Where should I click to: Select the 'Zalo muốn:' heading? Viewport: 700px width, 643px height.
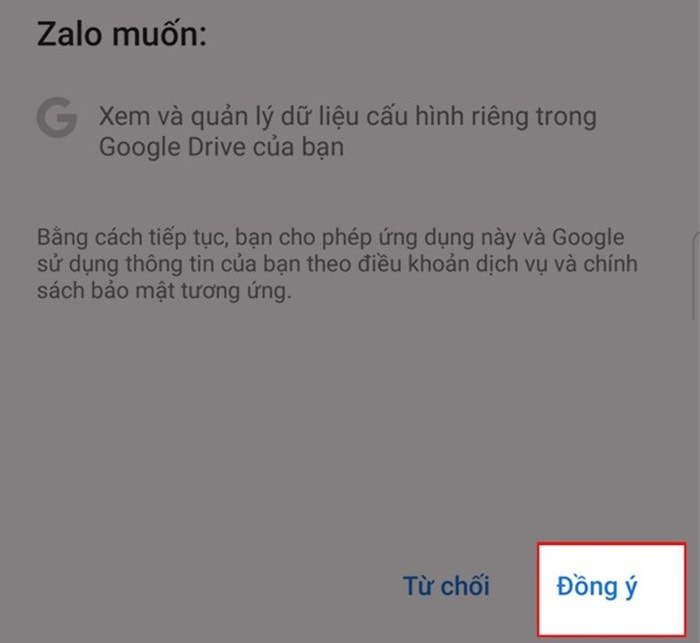pyautogui.click(x=122, y=33)
